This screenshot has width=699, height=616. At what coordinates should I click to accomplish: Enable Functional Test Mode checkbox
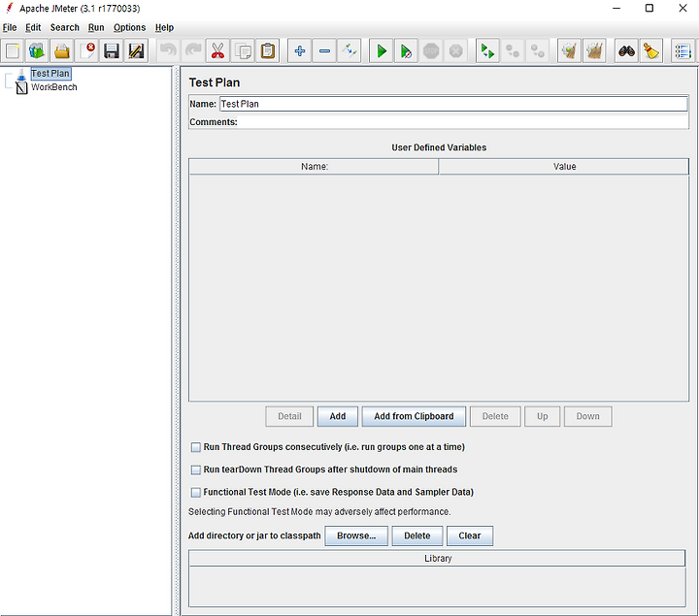click(x=196, y=492)
